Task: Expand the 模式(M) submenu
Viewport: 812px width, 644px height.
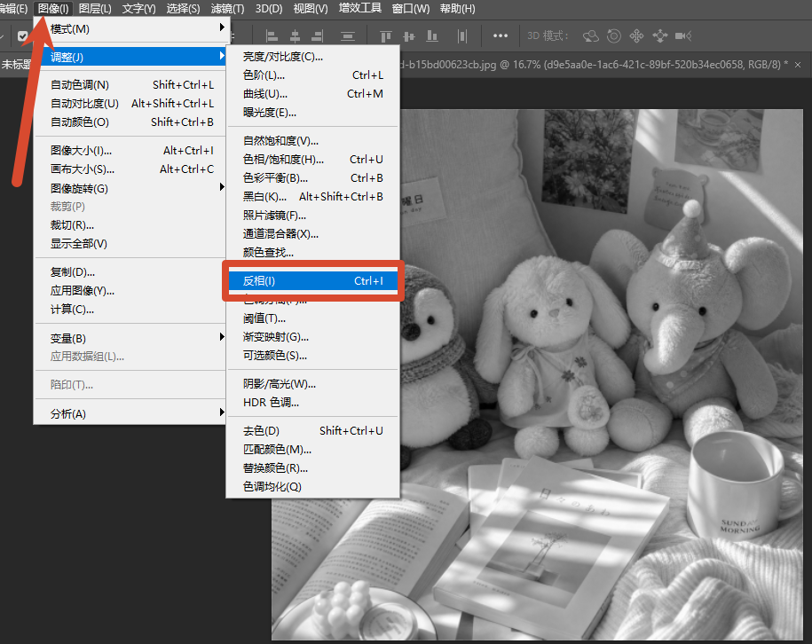Action: coord(130,29)
